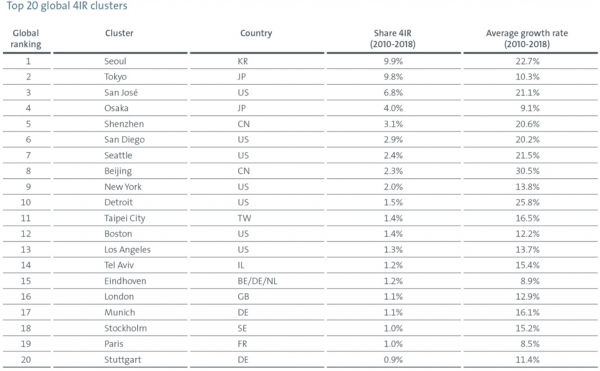Viewport: 600px width, 371px height.
Task: Select the Cluster column header
Action: tap(119, 33)
